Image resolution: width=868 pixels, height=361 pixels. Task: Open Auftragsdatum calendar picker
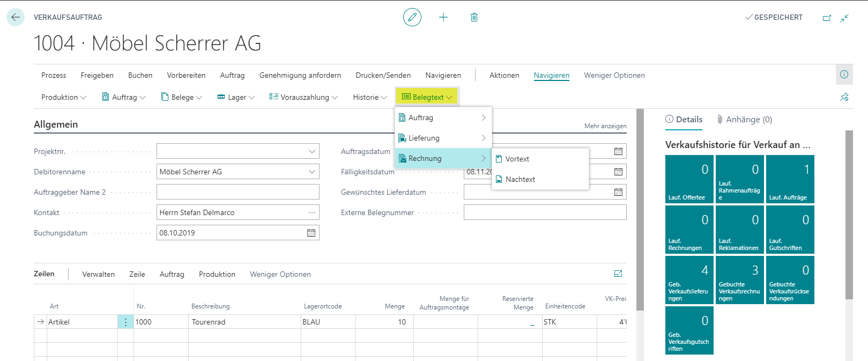(618, 151)
